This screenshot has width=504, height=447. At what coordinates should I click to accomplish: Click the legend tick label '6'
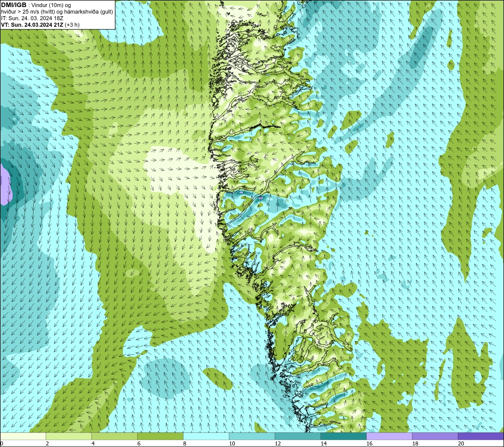point(139,443)
